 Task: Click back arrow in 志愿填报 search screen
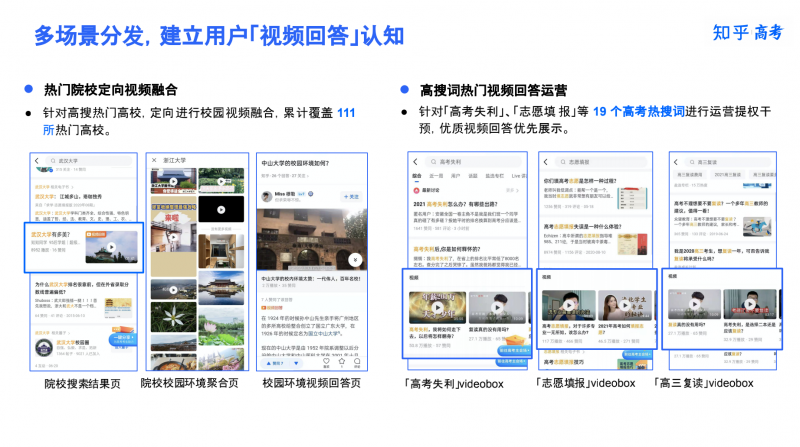click(545, 162)
